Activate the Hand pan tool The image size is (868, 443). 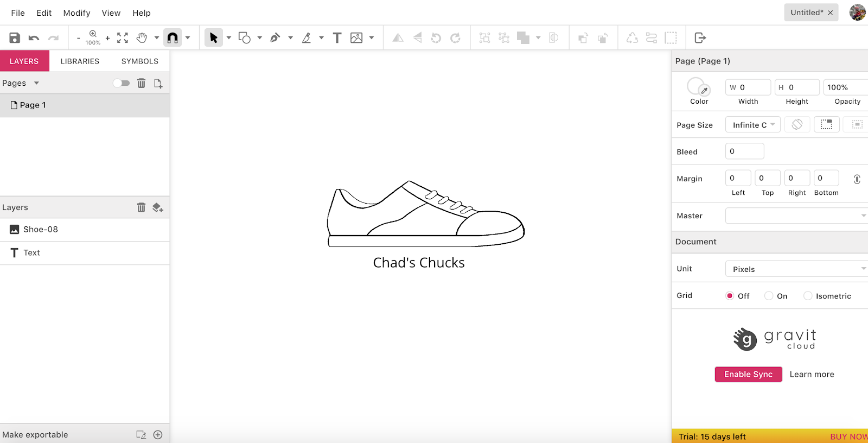pos(142,38)
